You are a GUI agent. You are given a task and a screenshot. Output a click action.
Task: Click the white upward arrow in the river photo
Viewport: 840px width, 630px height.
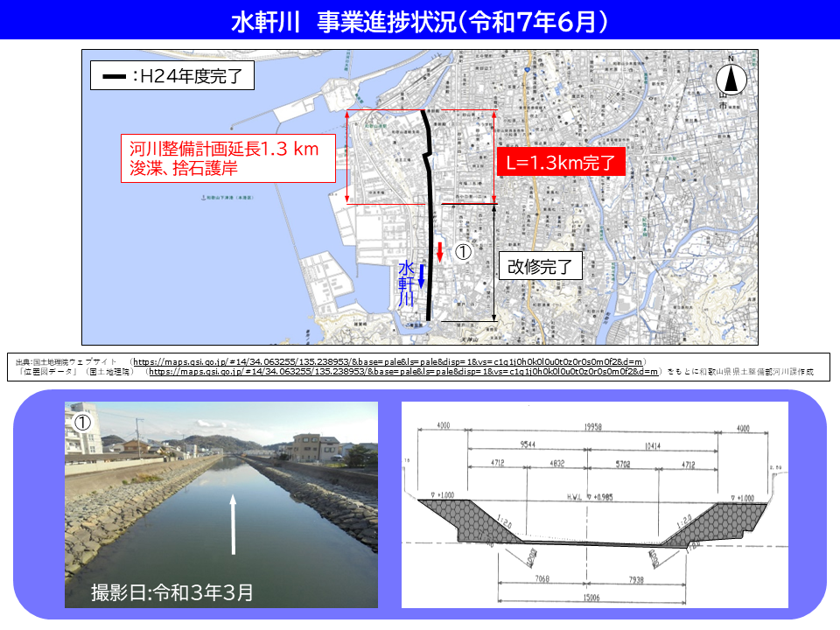click(x=233, y=523)
